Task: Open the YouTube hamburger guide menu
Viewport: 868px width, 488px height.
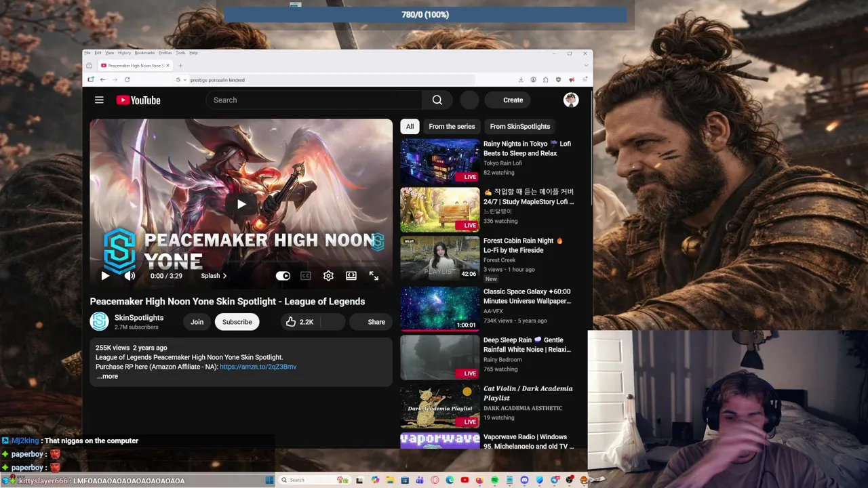Action: (x=99, y=100)
